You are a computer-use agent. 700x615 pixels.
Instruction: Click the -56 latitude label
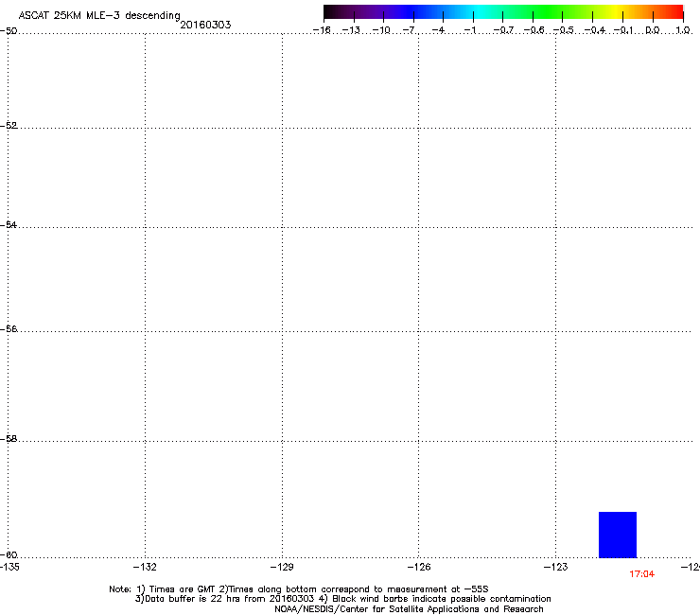(x=9, y=328)
